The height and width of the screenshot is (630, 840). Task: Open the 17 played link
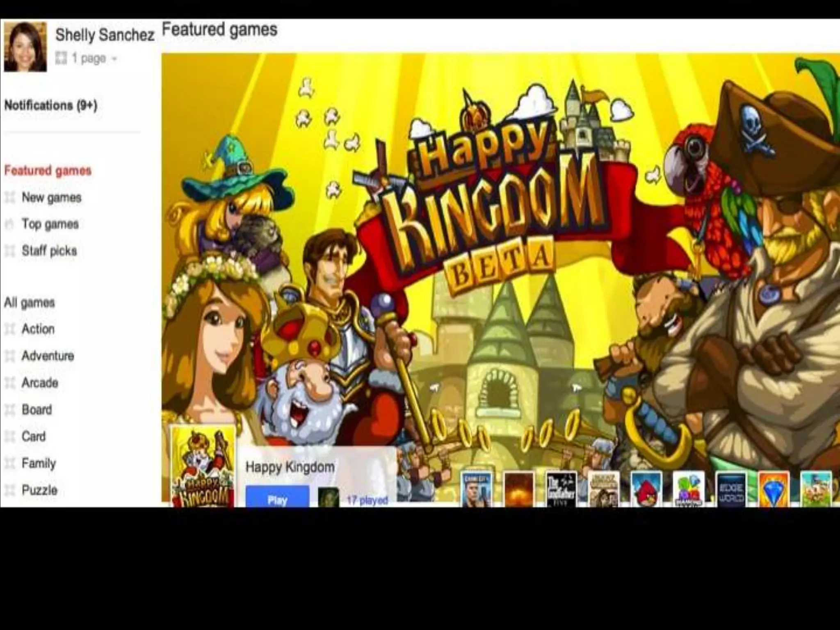point(367,500)
